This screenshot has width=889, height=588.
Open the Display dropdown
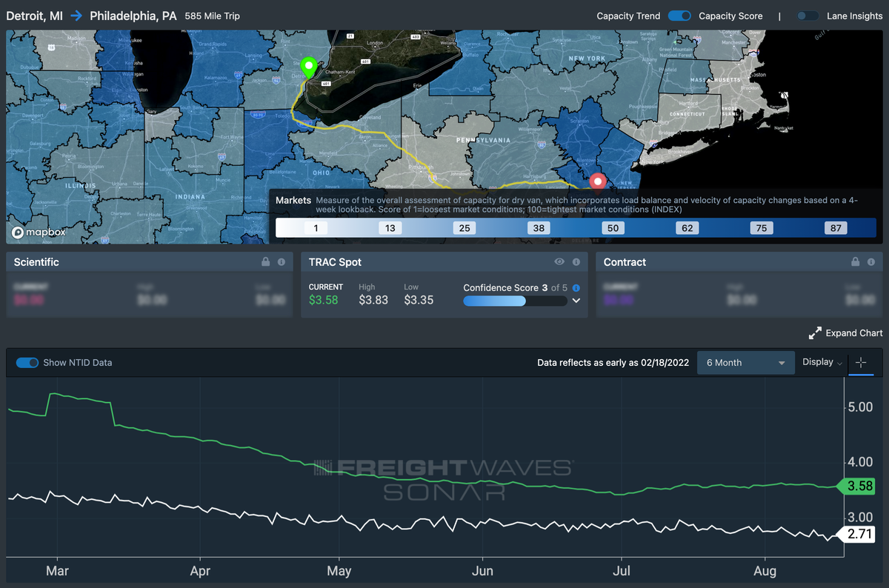(x=822, y=362)
